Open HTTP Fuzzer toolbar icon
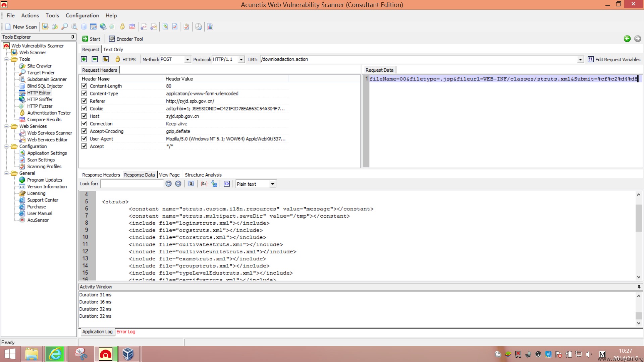The image size is (644, 362). pos(112,26)
